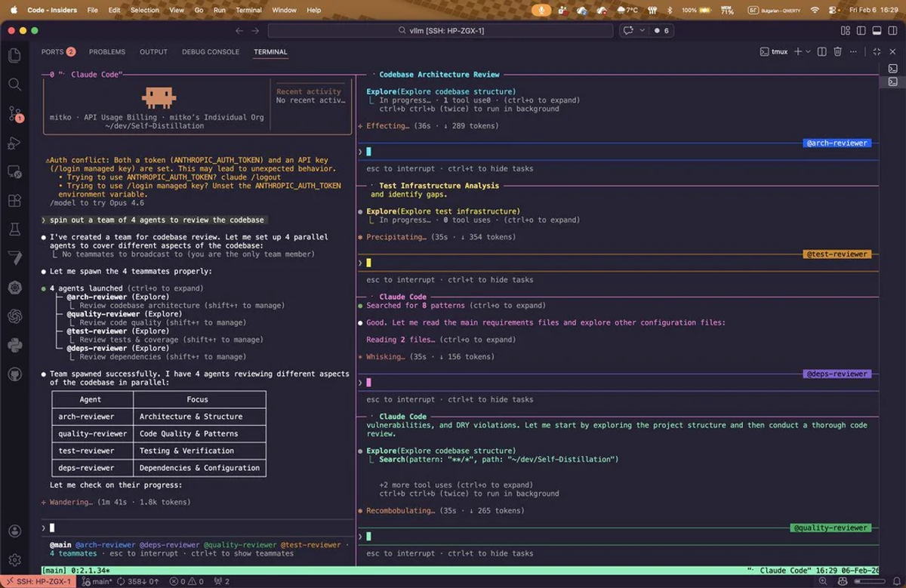906x588 pixels.
Task: Click the @deps-reviewer pane label
Action: 837,374
